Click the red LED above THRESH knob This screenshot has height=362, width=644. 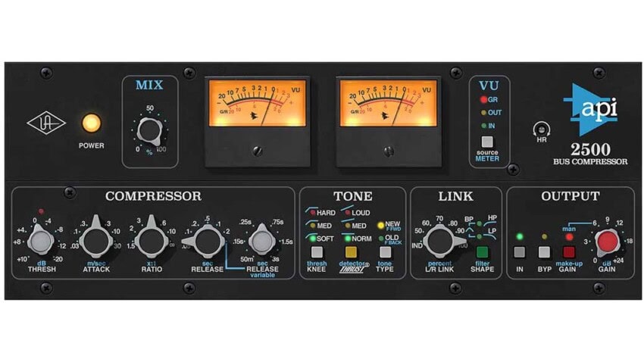click(41, 211)
